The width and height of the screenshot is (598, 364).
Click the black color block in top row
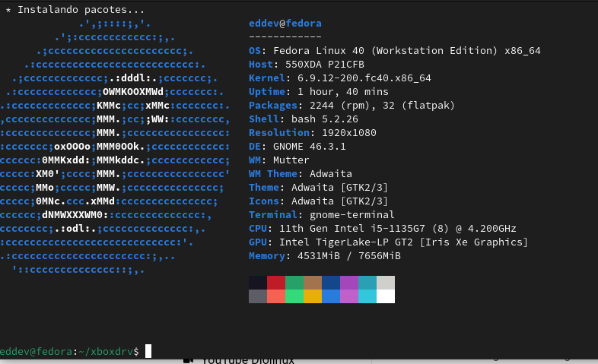[x=258, y=283]
